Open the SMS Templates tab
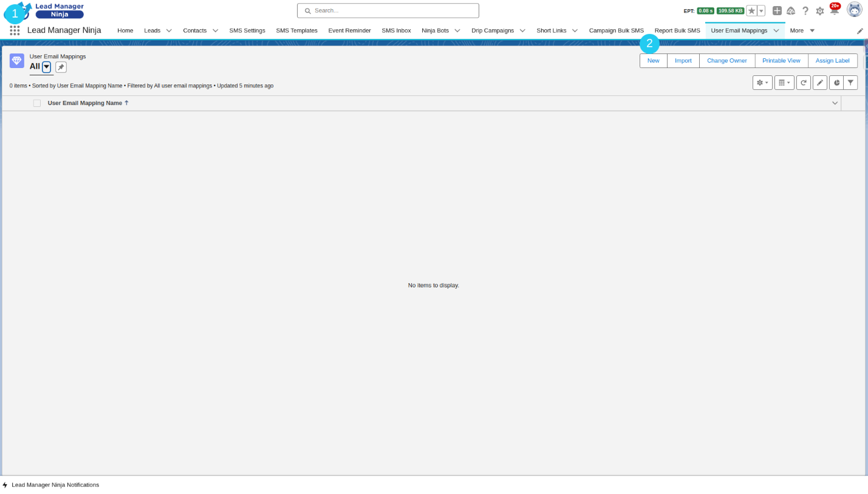Viewport: 868px width, 494px height. tap(296, 30)
